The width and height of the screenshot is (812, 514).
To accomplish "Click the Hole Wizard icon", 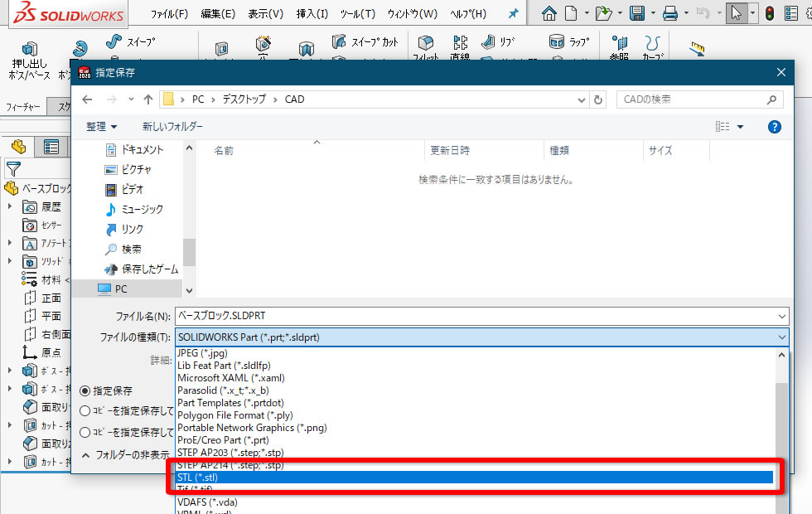I will (263, 43).
